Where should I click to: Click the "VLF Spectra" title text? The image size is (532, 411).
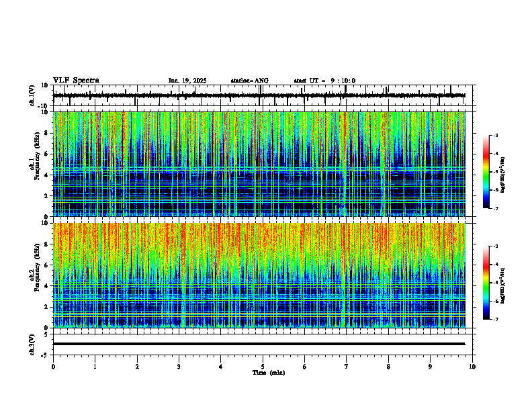coord(76,80)
